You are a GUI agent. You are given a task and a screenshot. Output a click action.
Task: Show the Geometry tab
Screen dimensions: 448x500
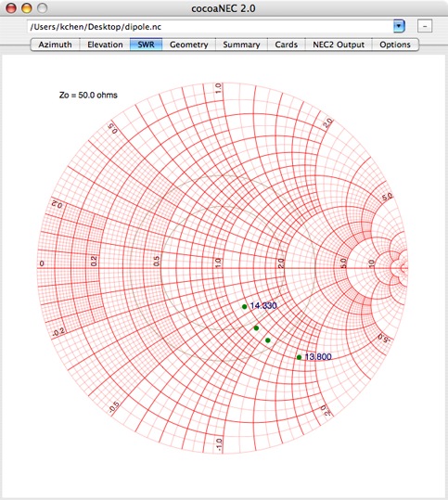[189, 45]
